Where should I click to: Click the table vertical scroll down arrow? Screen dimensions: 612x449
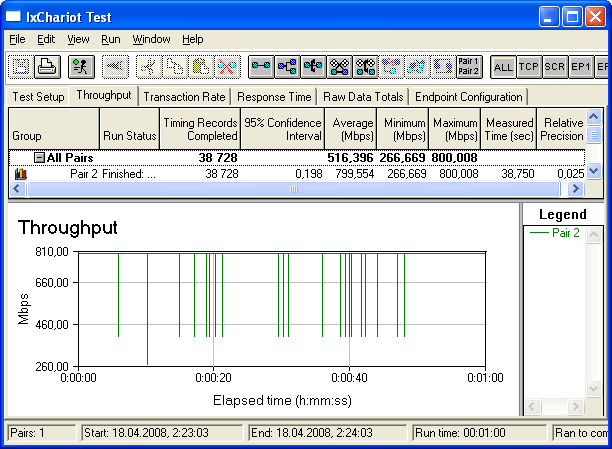pyautogui.click(x=594, y=171)
